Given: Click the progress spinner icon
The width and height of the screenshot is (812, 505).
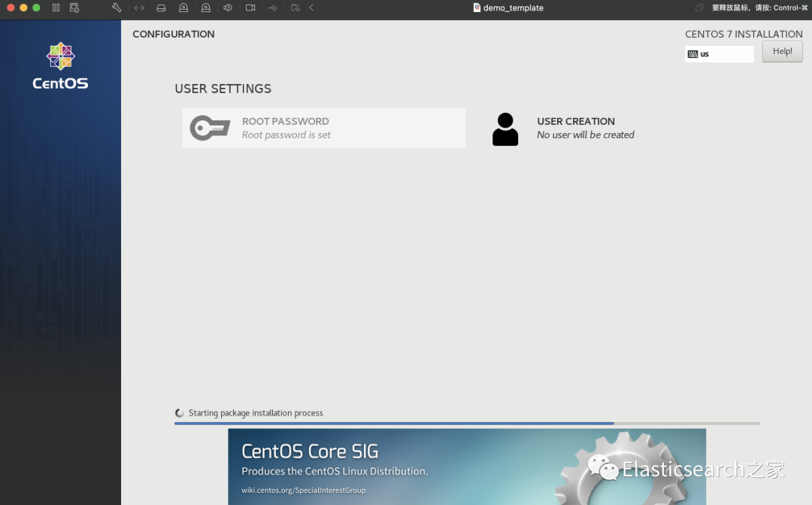Looking at the screenshot, I should (179, 413).
